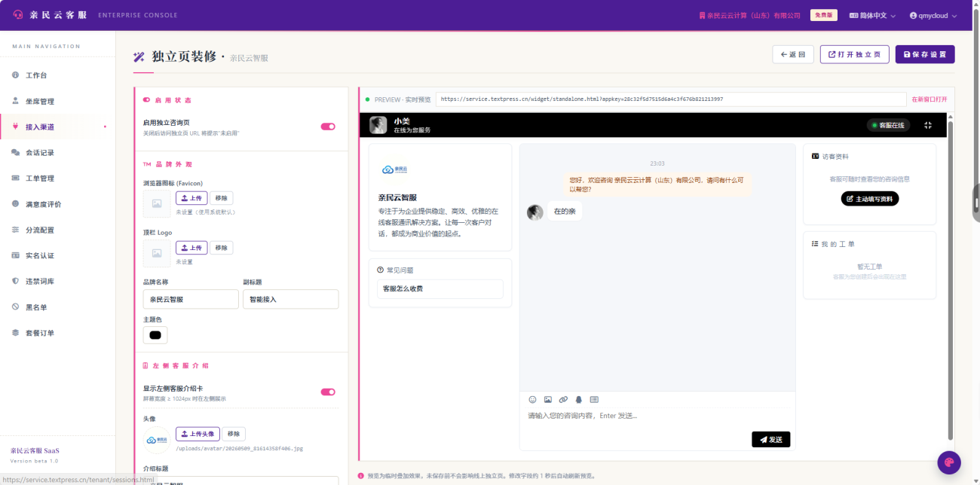This screenshot has width=980, height=485.
Task: Click the 黑名单 ban icon
Action: [15, 307]
